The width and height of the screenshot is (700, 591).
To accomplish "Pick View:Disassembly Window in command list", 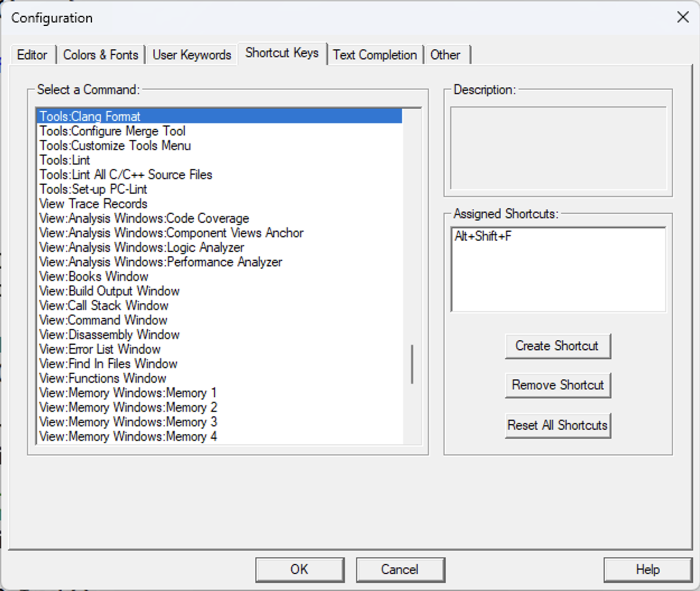I will (110, 335).
